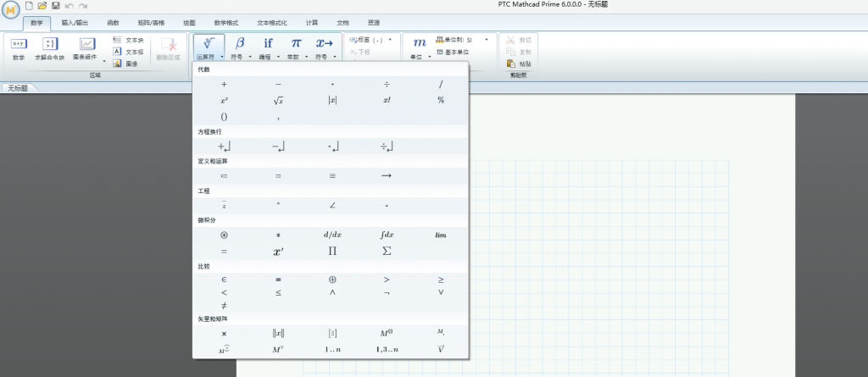Click the undo arrow in quick access
This screenshot has height=377, width=868.
(x=70, y=6)
